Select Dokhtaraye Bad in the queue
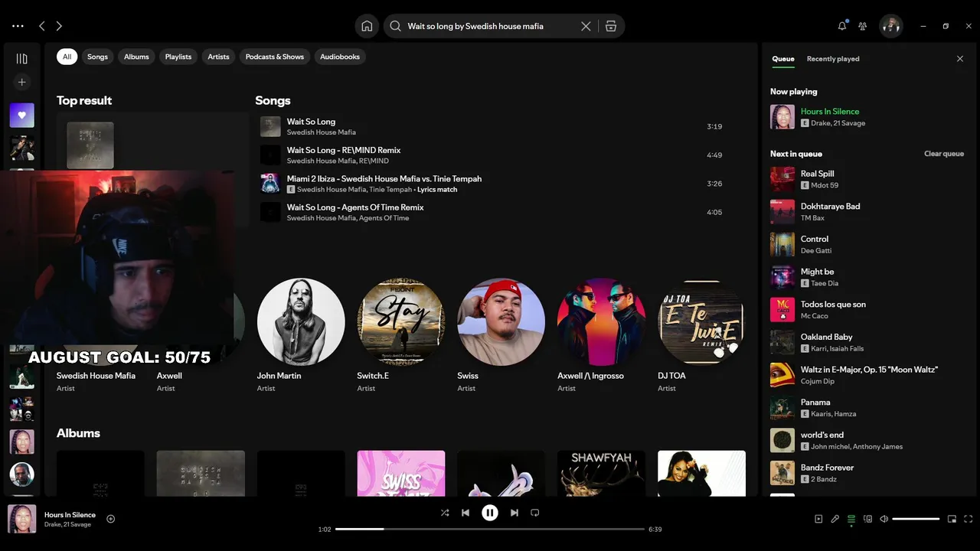 867,212
